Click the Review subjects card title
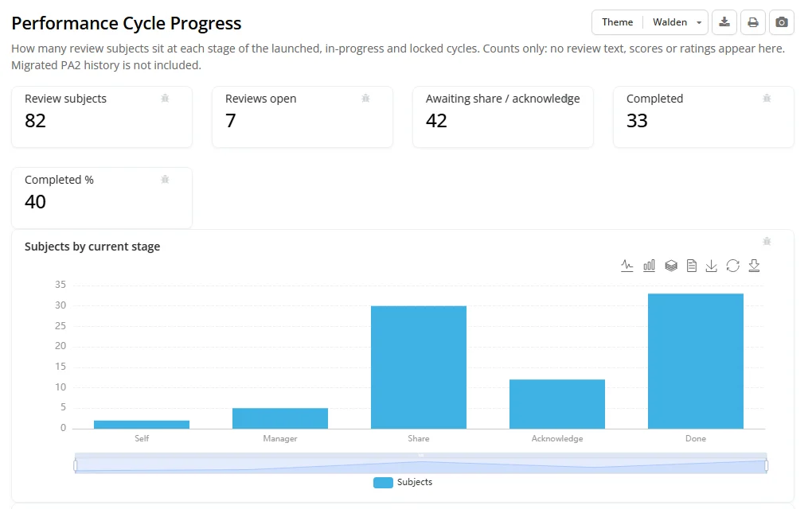The image size is (812, 509). 66,99
